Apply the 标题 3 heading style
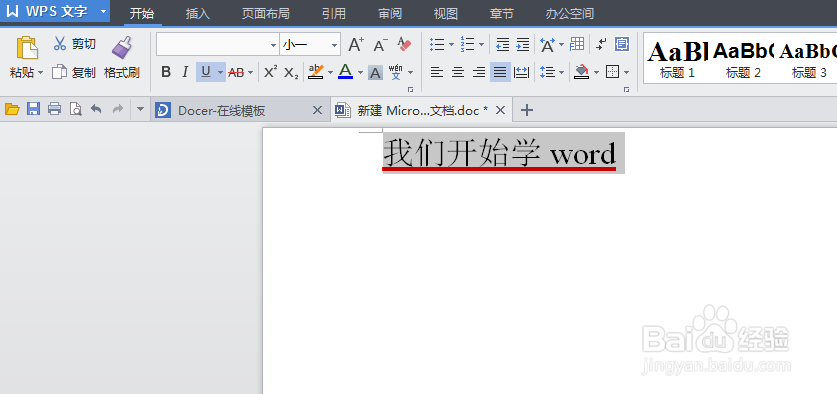 tap(809, 59)
